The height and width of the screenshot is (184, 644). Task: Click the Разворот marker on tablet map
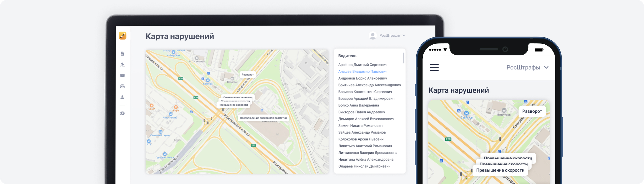coord(247,75)
